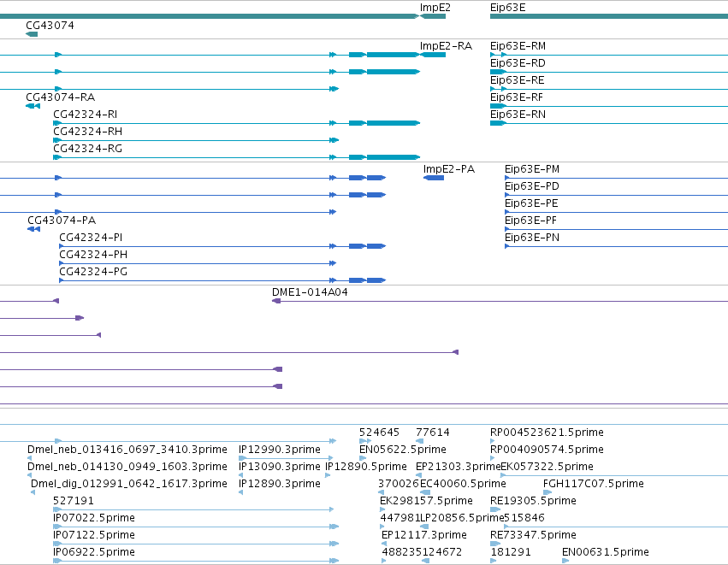This screenshot has width=728, height=565.
Task: Click the 370026 feature label
Action: tap(399, 484)
